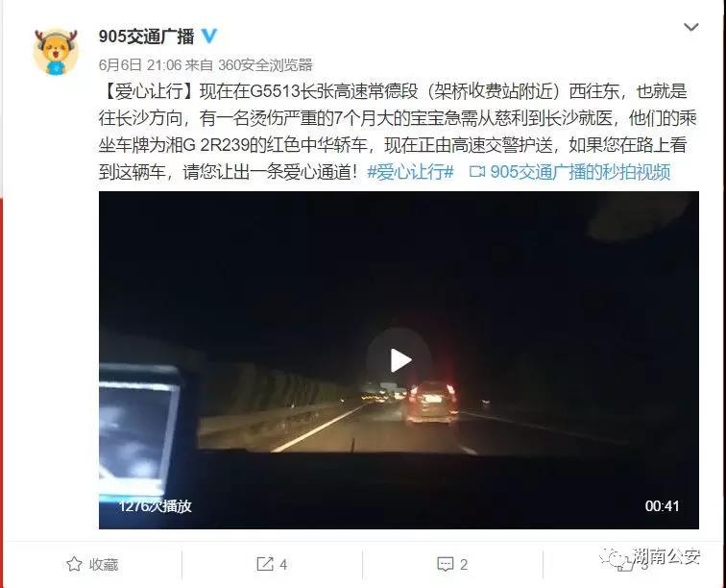726x588 pixels.
Task: Click the repost share icon
Action: [265, 564]
